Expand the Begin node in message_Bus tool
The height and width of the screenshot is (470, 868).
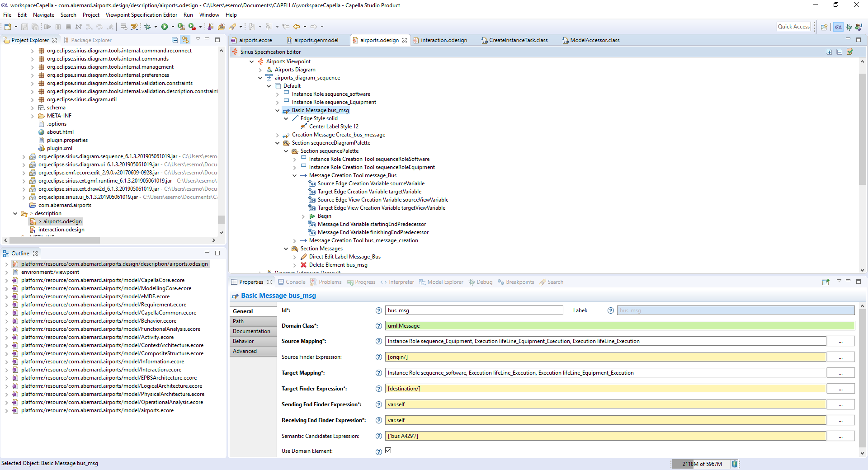tap(303, 216)
